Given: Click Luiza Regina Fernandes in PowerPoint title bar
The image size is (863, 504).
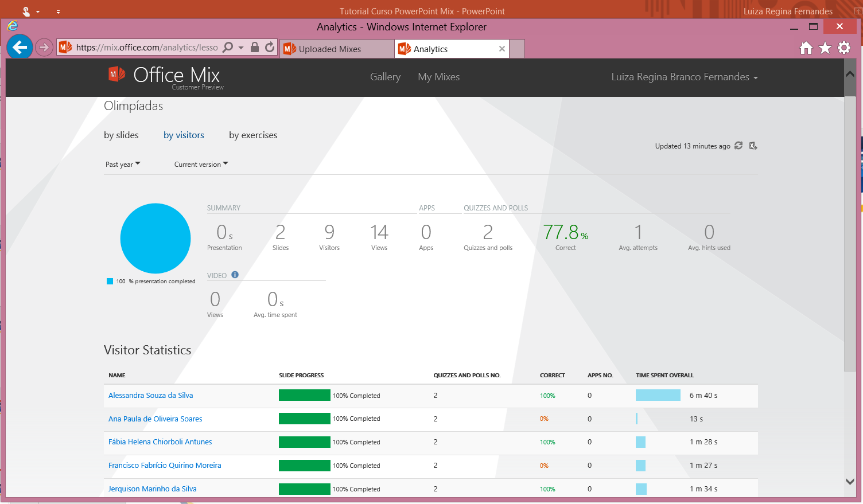Looking at the screenshot, I should click(788, 11).
